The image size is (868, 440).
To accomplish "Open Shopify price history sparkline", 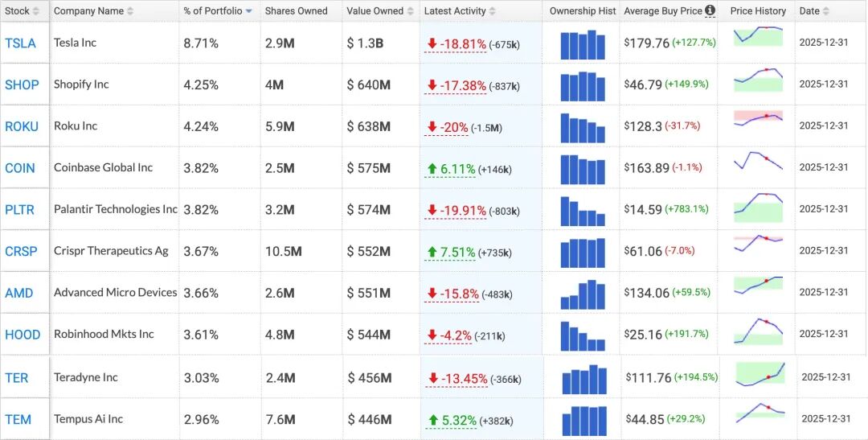I will (759, 80).
